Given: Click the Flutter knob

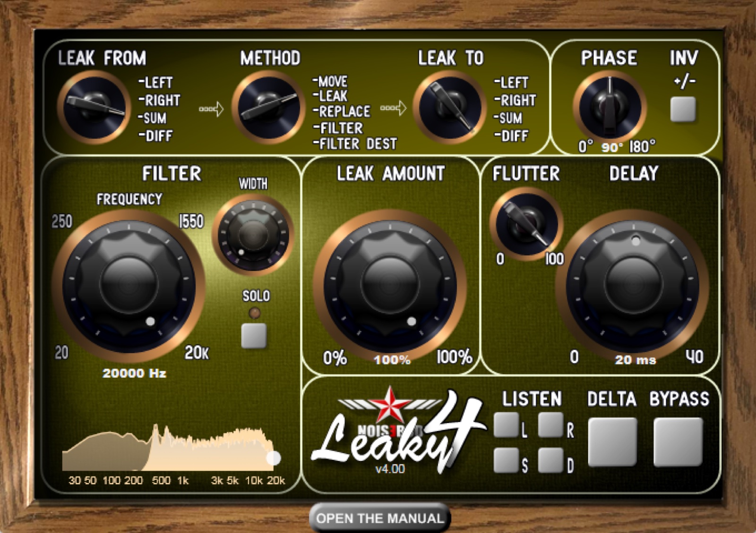Looking at the screenshot, I should pos(526,224).
